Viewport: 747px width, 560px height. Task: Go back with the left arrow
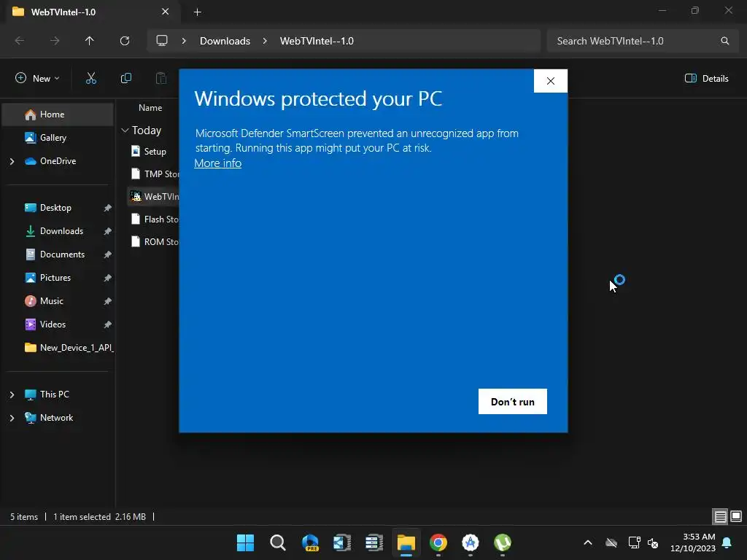[x=20, y=41]
